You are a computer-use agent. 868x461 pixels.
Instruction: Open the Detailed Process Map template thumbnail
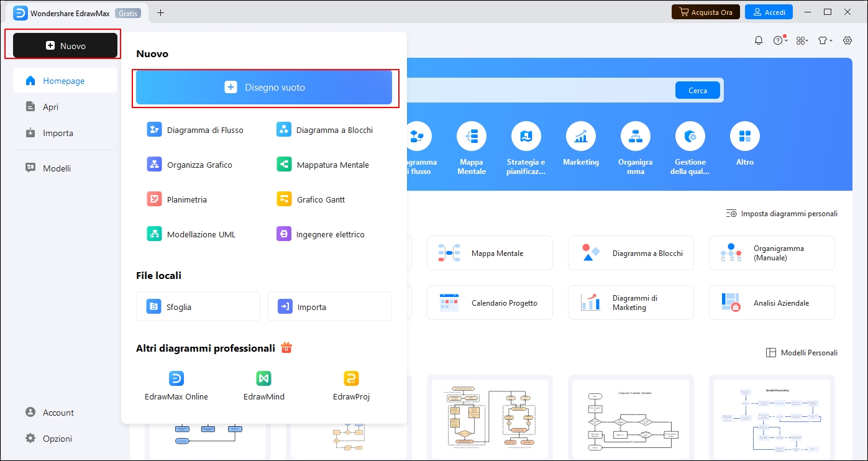[x=772, y=418]
